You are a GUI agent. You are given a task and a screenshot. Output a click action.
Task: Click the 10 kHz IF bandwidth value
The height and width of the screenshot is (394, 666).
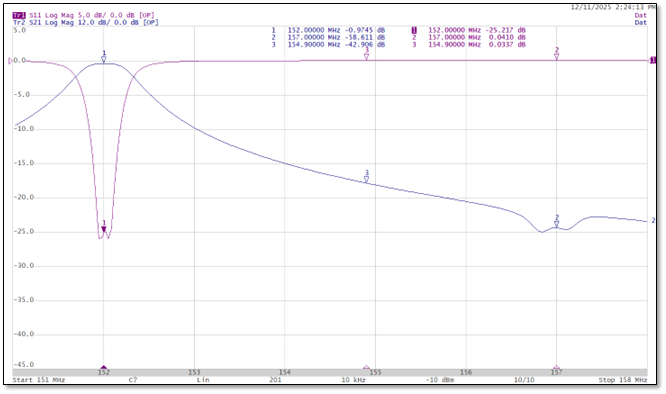click(x=353, y=380)
